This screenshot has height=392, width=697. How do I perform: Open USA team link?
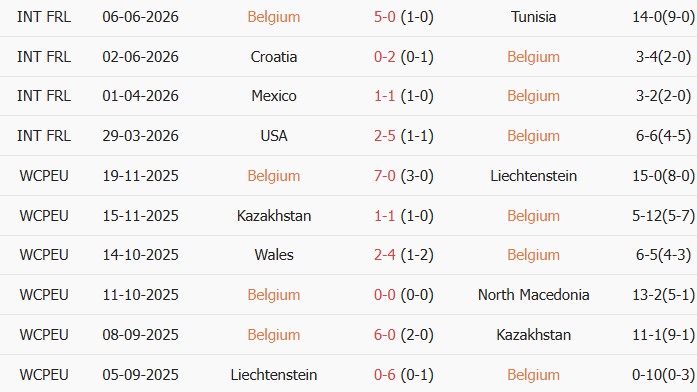tap(274, 136)
